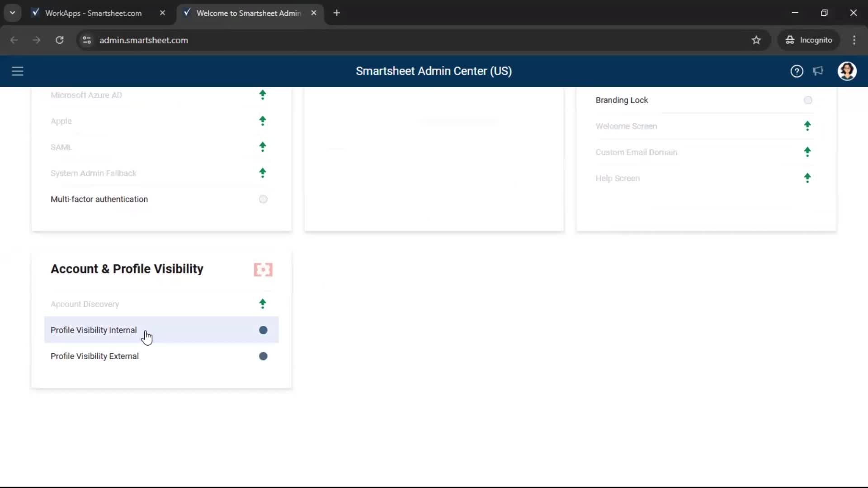Open Chrome's three-dot options menu
The image size is (868, 488).
pos(854,40)
